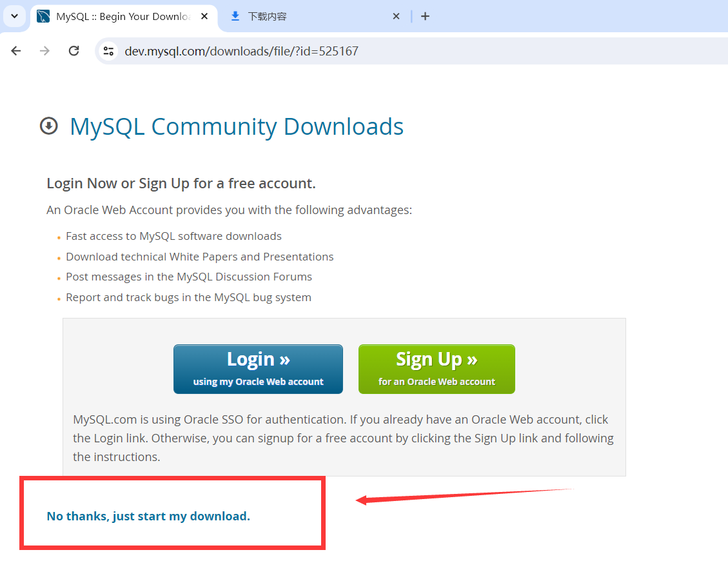Switch to MySQL Begin Your Download tab
Viewport: 728px width, 570px height.
coord(124,17)
